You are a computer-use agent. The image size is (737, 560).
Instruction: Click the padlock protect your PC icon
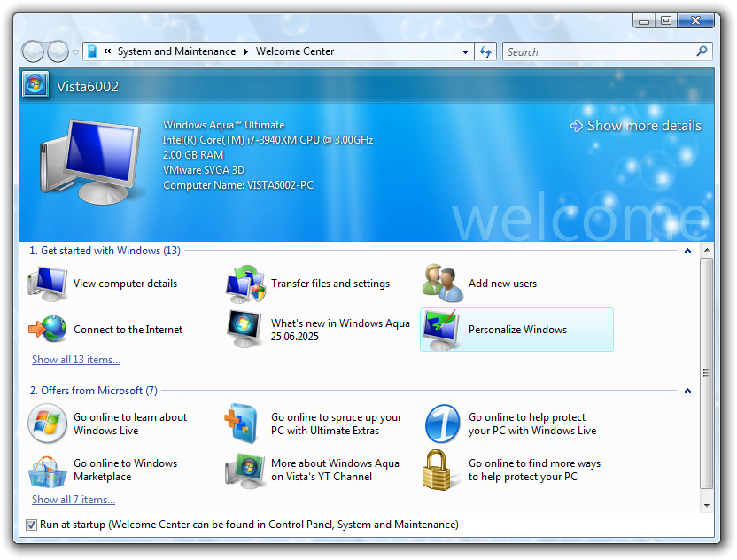(443, 470)
